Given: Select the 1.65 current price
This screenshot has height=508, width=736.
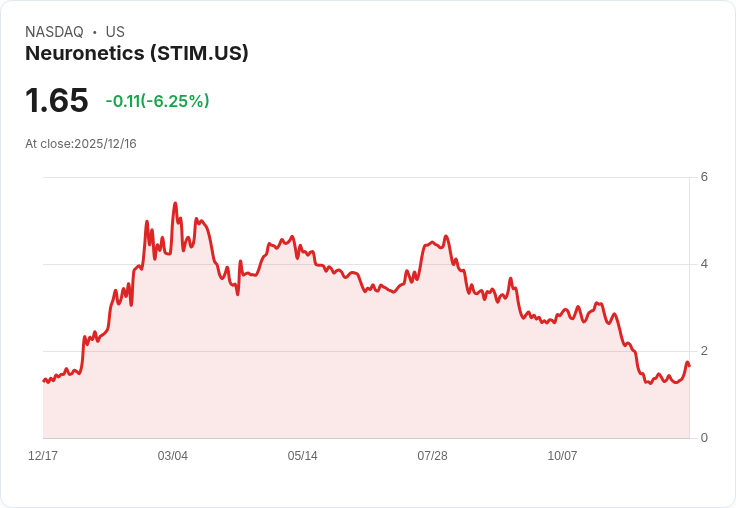Looking at the screenshot, I should coord(57,101).
